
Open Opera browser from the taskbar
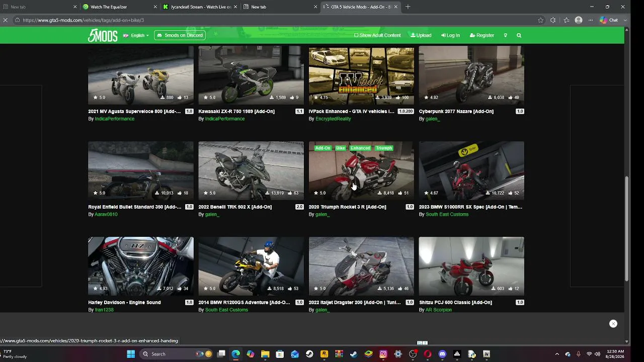tap(428, 354)
